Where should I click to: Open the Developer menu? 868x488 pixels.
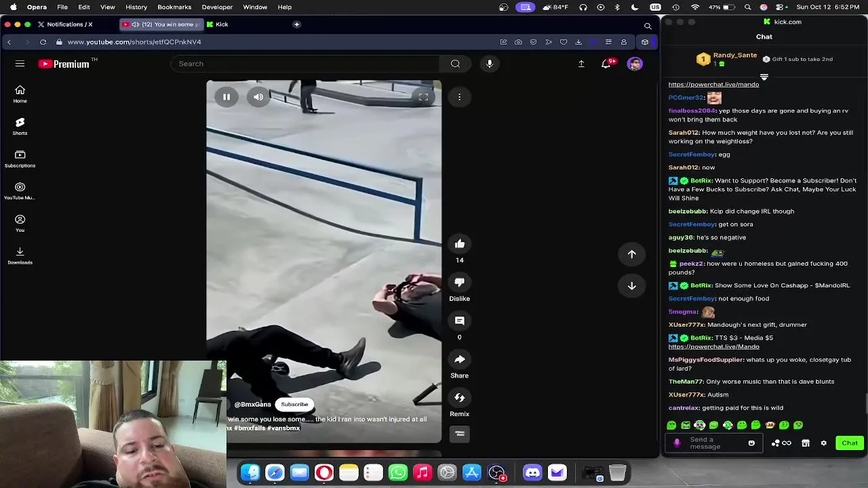pos(217,7)
